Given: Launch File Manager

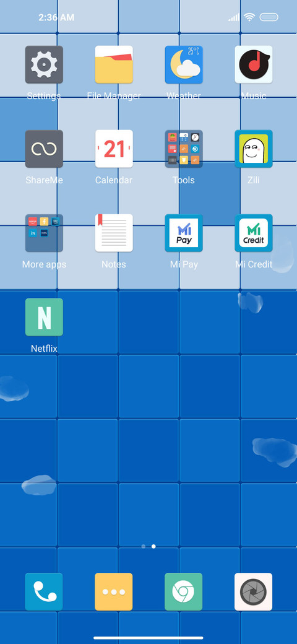Looking at the screenshot, I should tap(114, 64).
